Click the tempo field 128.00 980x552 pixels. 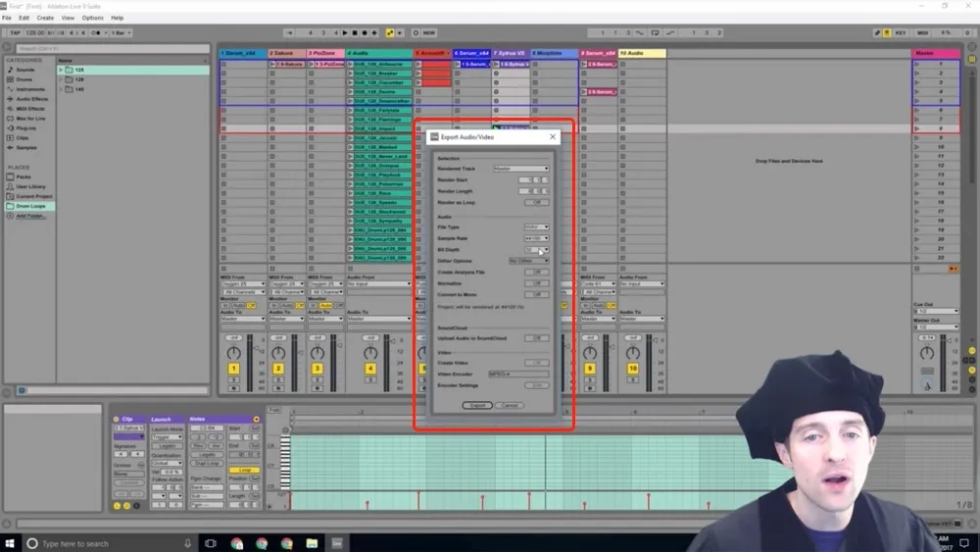click(x=35, y=32)
